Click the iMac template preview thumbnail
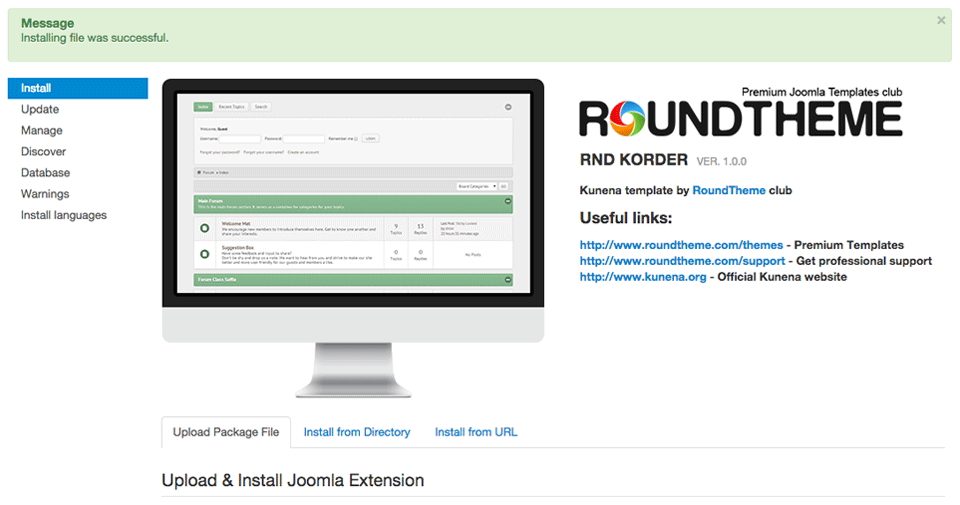 click(x=353, y=238)
